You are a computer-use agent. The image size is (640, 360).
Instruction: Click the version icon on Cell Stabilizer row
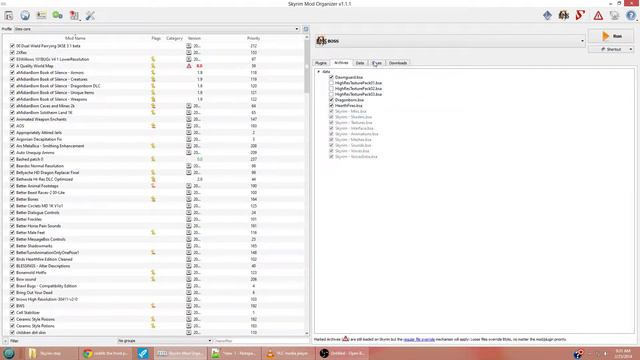click(x=189, y=312)
